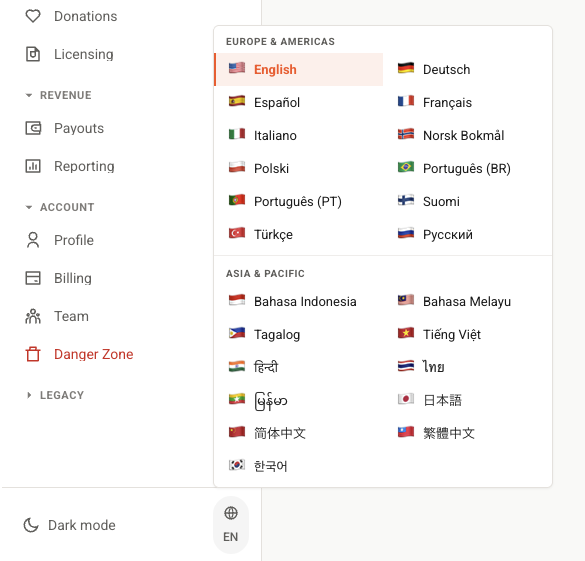Open the Donations sidebar link
The width and height of the screenshot is (585, 561).
coord(85,16)
